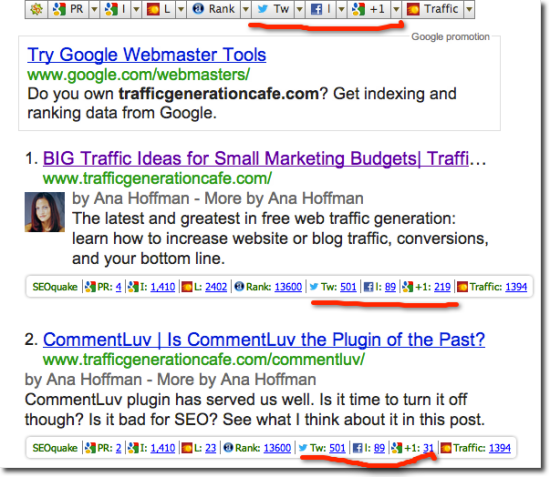Click Facebook icon in CommentLuv SEOquake bar
This screenshot has width=550, height=477.
click(x=357, y=448)
